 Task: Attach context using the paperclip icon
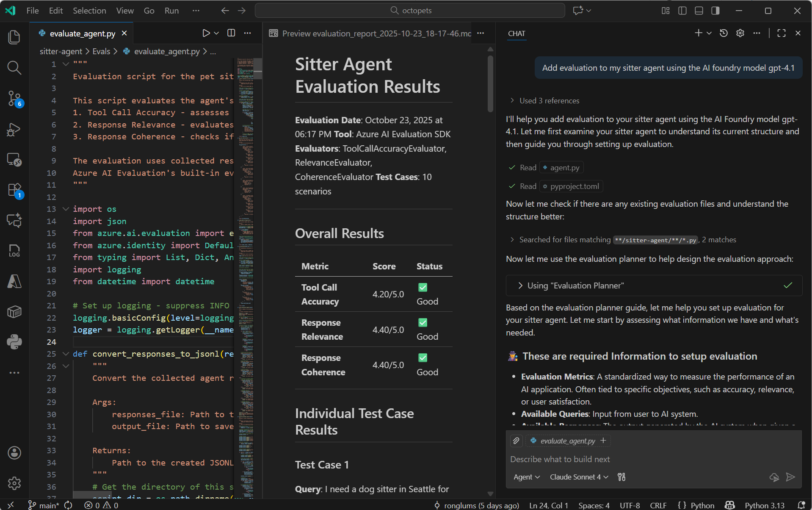pyautogui.click(x=516, y=441)
